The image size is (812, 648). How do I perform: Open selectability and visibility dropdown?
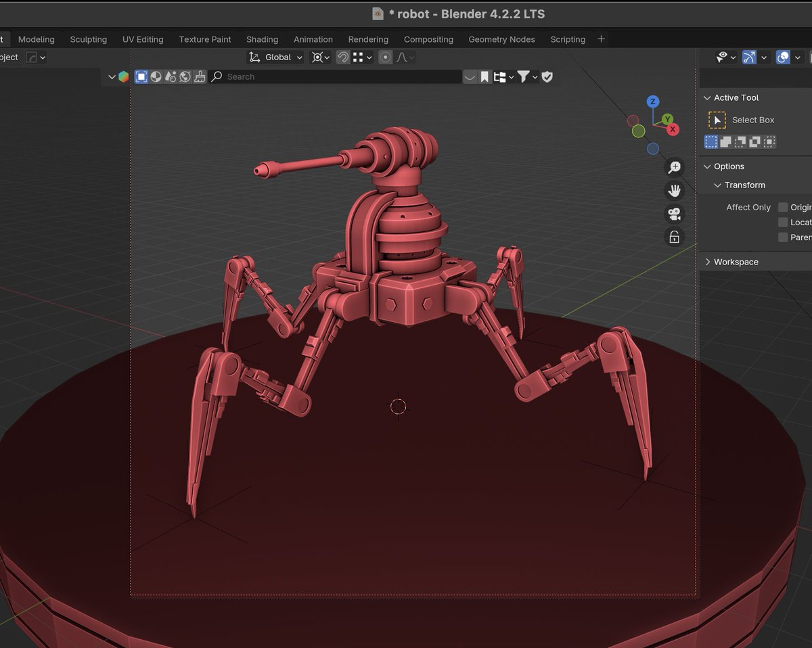[726, 57]
